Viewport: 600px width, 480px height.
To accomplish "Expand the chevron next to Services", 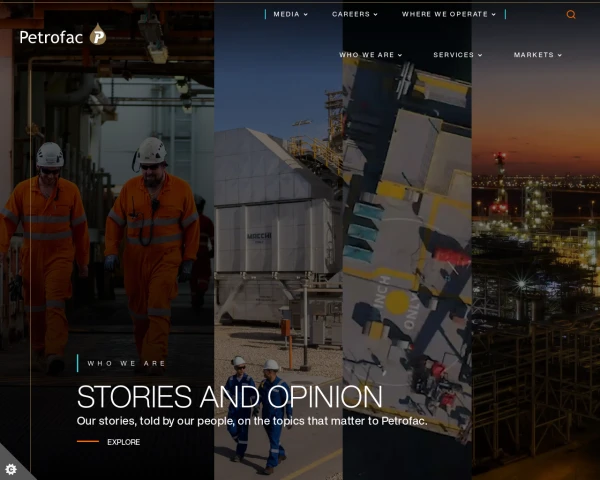I will [480, 55].
